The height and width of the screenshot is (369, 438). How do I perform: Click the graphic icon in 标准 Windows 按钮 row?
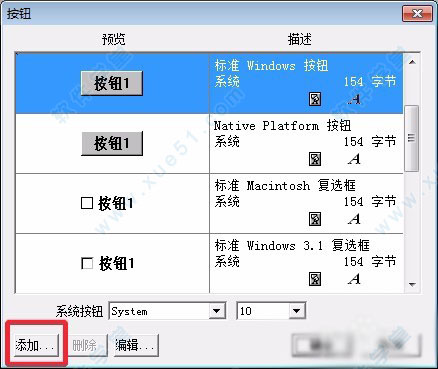click(x=315, y=99)
